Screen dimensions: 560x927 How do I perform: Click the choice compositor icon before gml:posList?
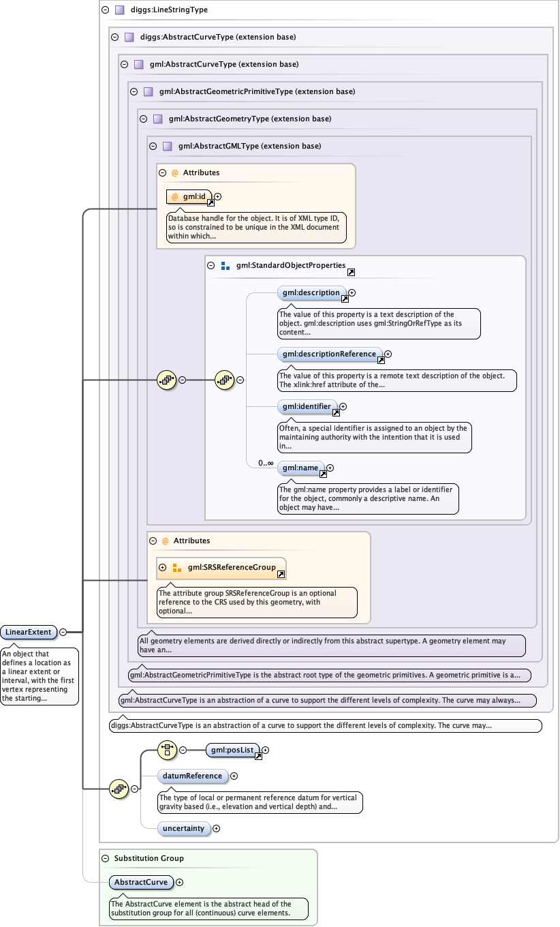coord(167,750)
